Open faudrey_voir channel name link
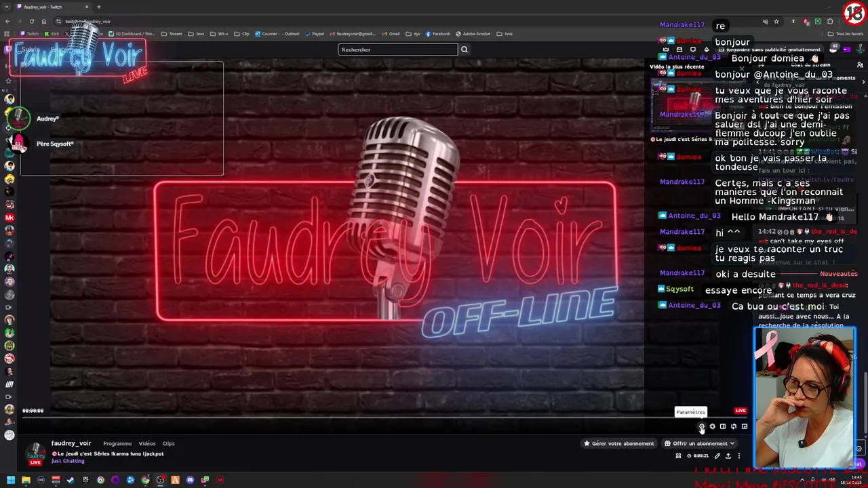 click(x=71, y=443)
